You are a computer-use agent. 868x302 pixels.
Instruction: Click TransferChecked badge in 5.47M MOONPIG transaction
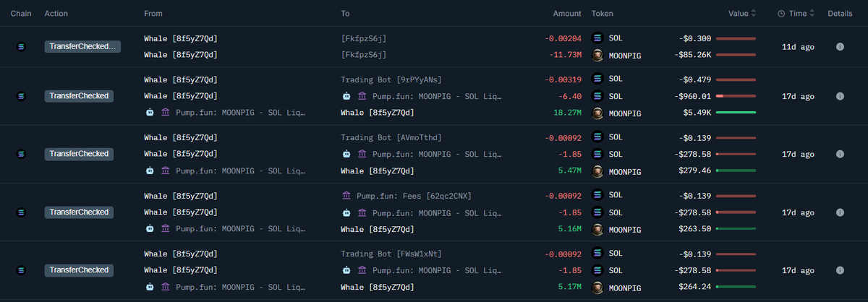coord(80,154)
